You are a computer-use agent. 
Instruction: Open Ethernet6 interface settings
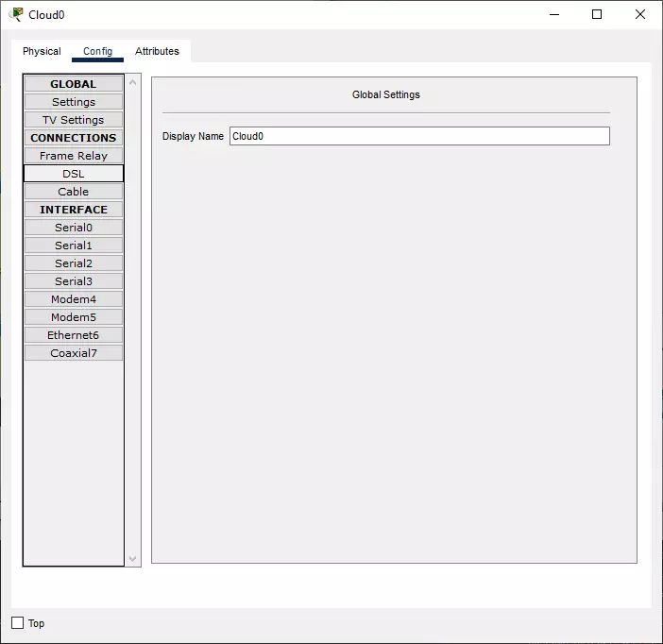[74, 335]
